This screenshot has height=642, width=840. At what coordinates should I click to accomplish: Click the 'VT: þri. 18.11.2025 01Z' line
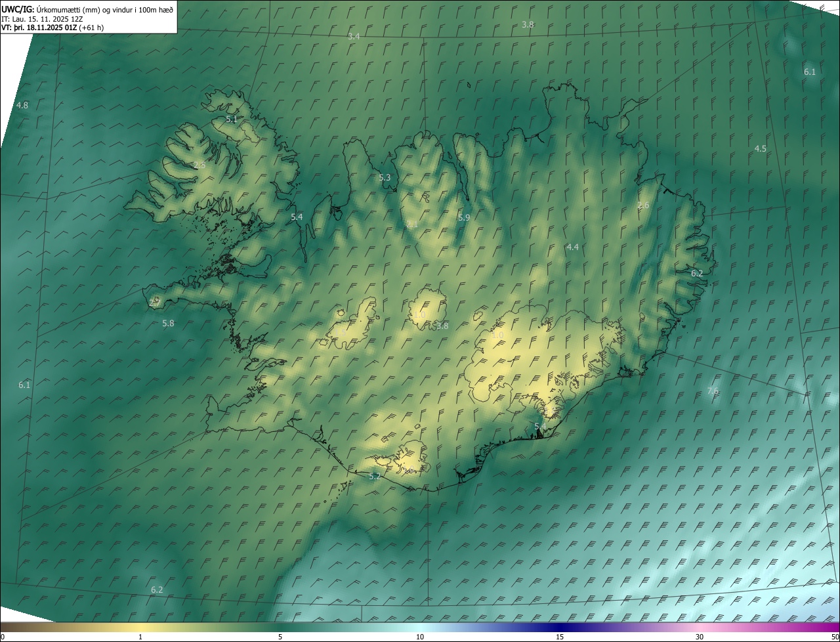(x=52, y=28)
